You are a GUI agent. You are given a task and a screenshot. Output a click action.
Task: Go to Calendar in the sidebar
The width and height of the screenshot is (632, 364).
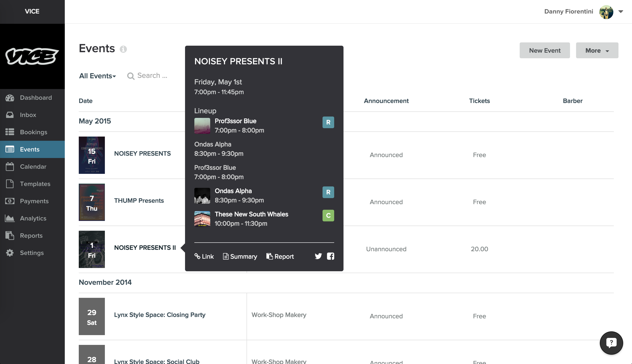33,167
